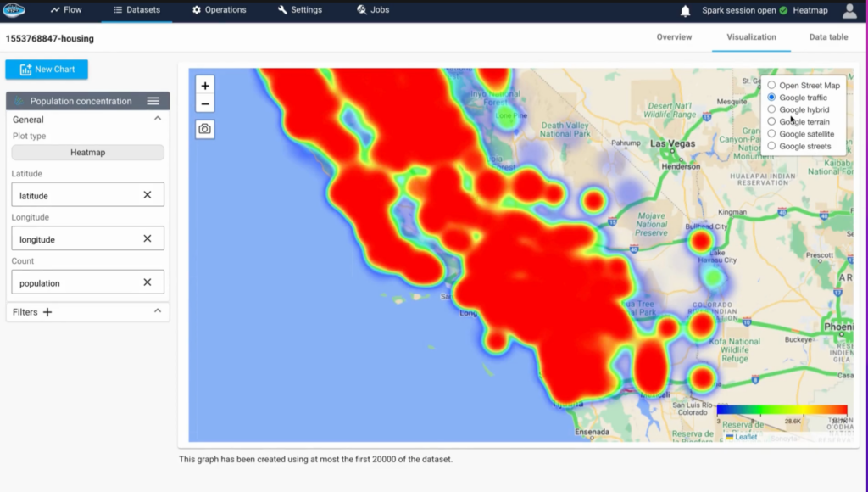Click the Spark session open text
The width and height of the screenshot is (868, 492).
(739, 10)
